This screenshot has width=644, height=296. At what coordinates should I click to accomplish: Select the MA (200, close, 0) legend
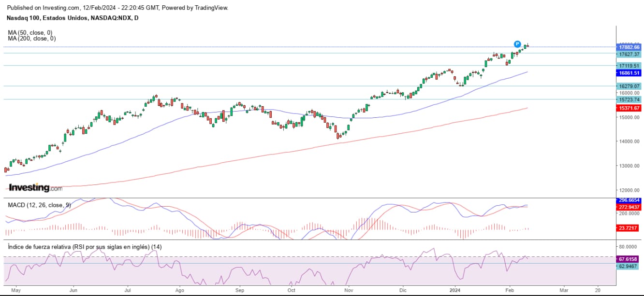[32, 38]
